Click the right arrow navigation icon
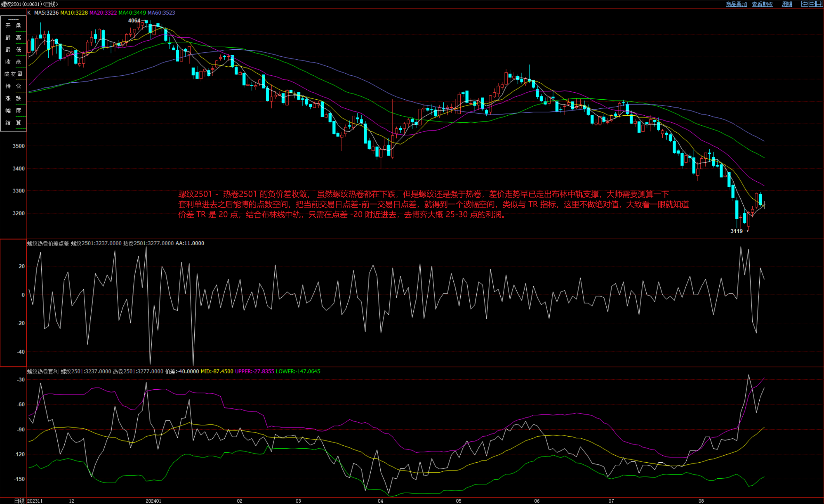Viewport: 824px width, 504px height. click(x=812, y=4)
